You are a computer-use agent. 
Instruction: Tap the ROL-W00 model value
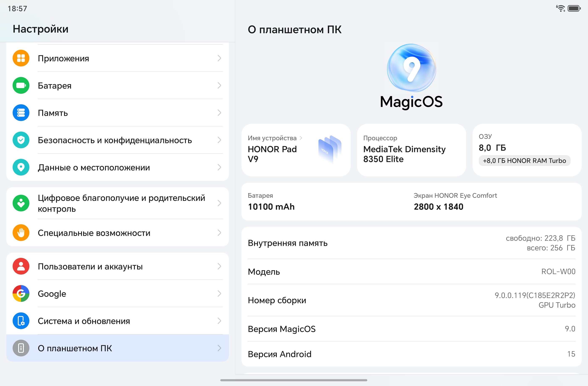point(558,271)
